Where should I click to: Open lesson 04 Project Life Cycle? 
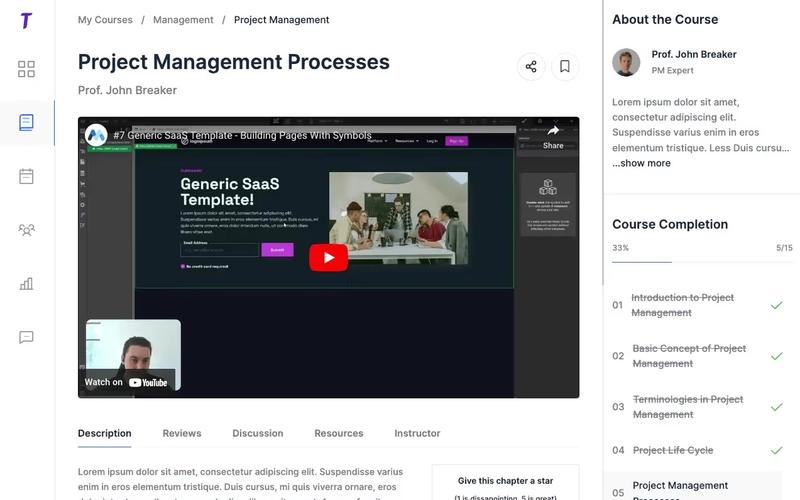pyautogui.click(x=673, y=450)
